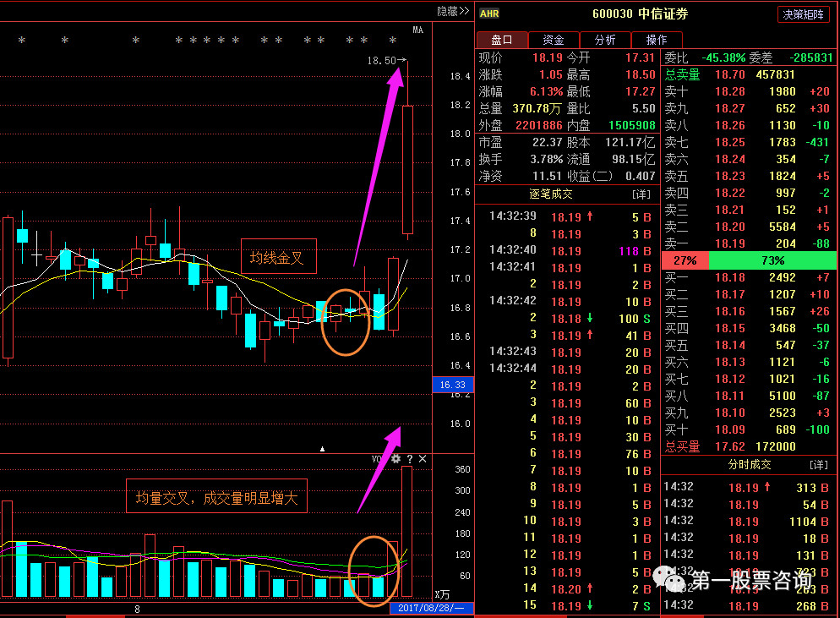Click the 现价 18.19 value
Image resolution: width=840 pixels, height=618 pixels.
(547, 57)
